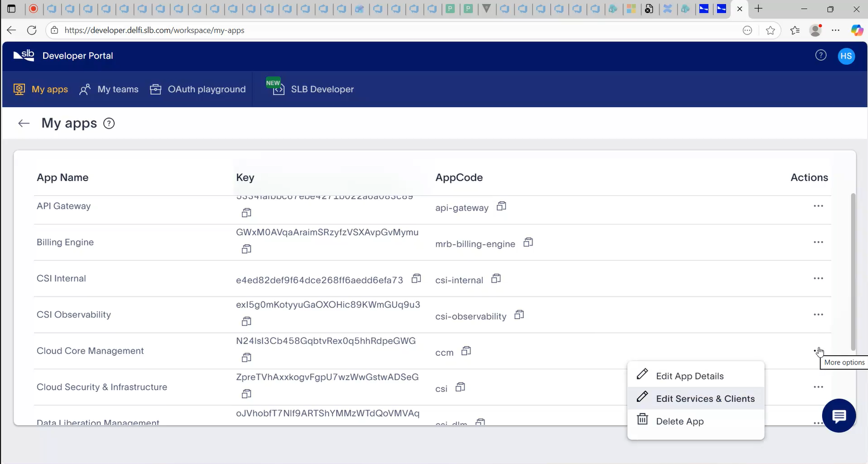The image size is (868, 464).
Task: Copy the csi app code
Action: [x=461, y=387]
